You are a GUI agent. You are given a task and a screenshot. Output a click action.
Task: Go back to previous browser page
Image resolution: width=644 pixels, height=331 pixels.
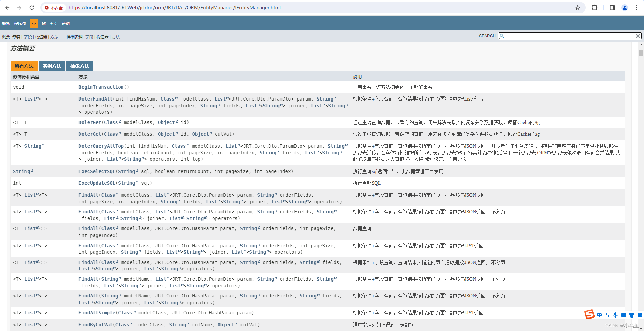point(7,8)
